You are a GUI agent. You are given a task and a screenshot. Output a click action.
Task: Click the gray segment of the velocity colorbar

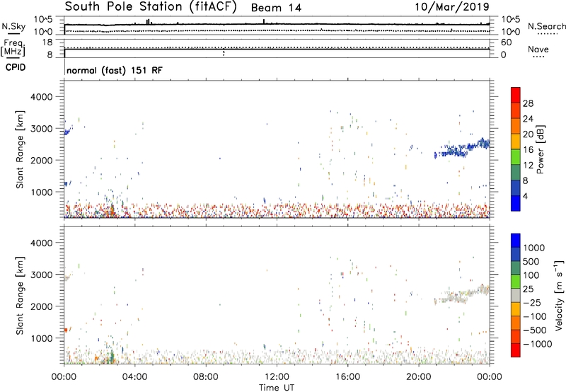(x=516, y=295)
